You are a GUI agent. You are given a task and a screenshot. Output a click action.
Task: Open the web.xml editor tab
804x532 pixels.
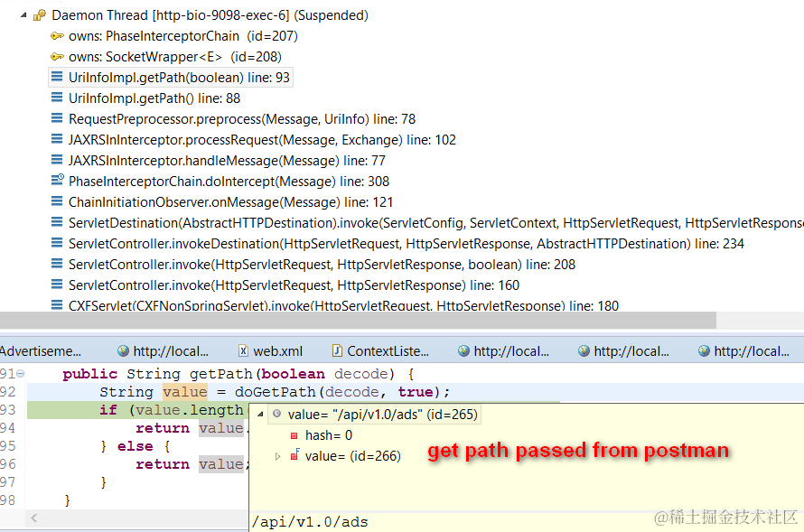click(270, 351)
